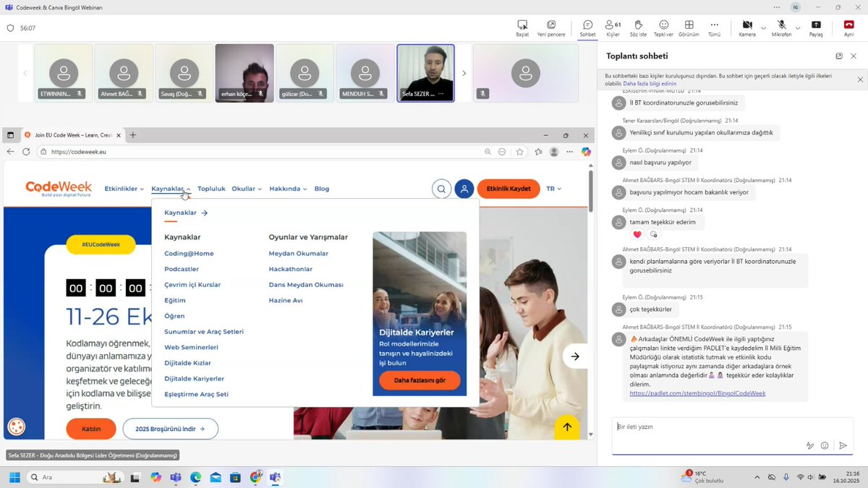This screenshot has height=488, width=868.
Task: Open Daha fazla bilgi edinin link
Action: pos(650,83)
